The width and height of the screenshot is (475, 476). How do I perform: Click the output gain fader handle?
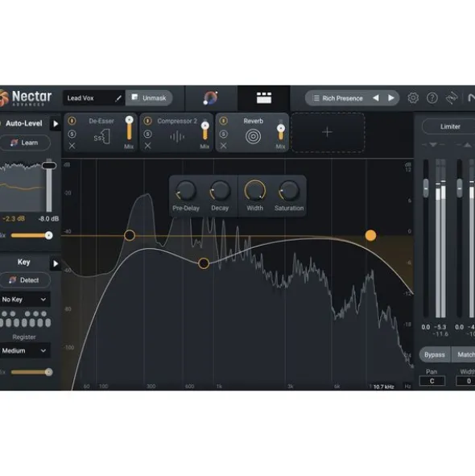tap(460, 188)
